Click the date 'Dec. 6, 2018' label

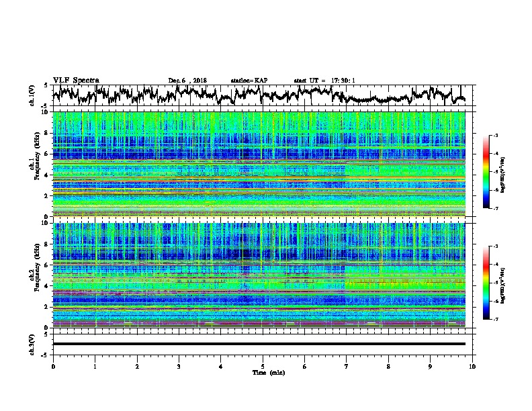pyautogui.click(x=187, y=81)
